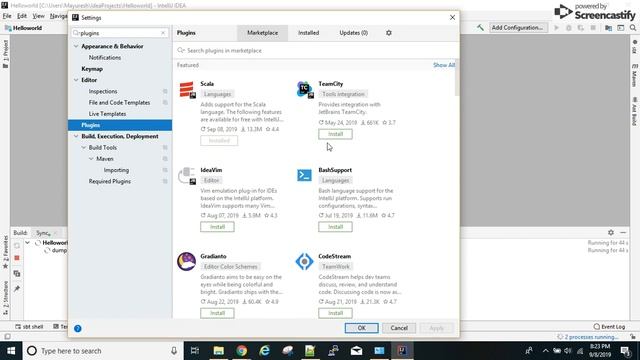This screenshot has height=360, width=640.
Task: Open the Project Structure toolbar icon
Action: coord(608,28)
